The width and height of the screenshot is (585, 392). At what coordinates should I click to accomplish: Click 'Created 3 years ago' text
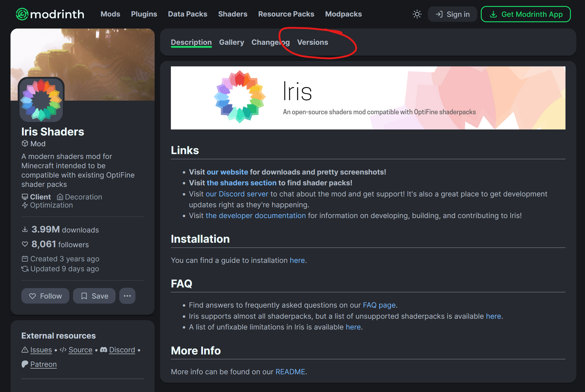pos(60,259)
